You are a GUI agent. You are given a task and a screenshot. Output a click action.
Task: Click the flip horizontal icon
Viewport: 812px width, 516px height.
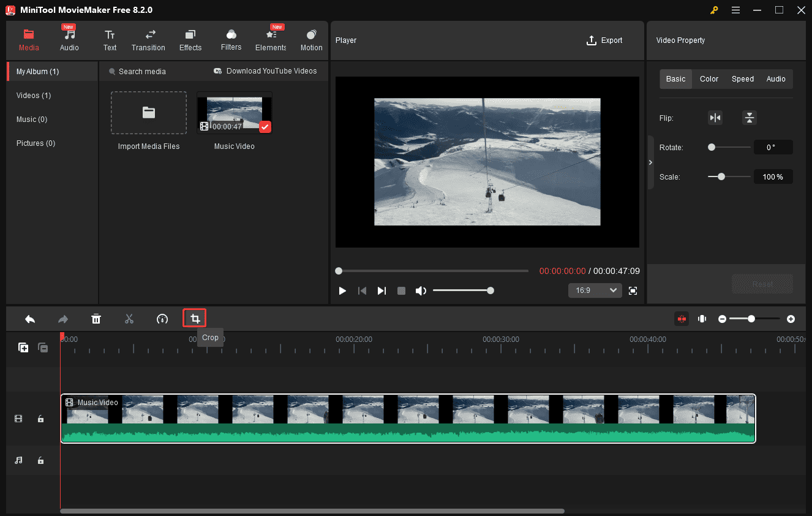(x=715, y=118)
